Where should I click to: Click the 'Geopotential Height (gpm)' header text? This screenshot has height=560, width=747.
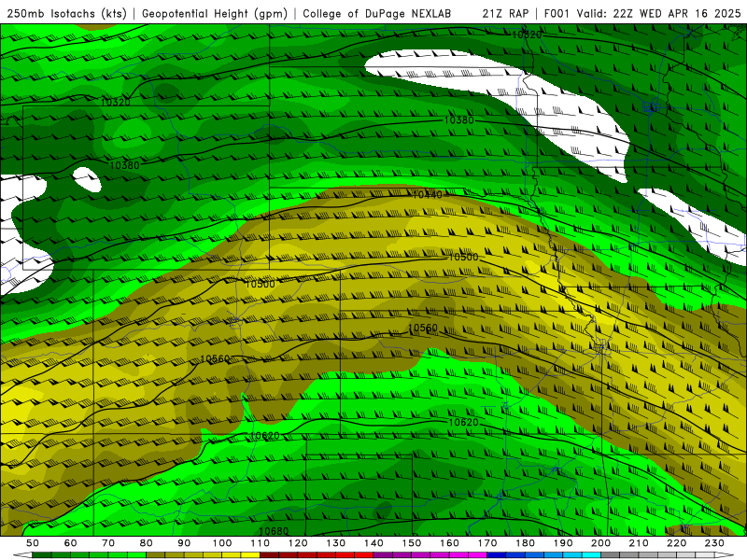click(215, 14)
